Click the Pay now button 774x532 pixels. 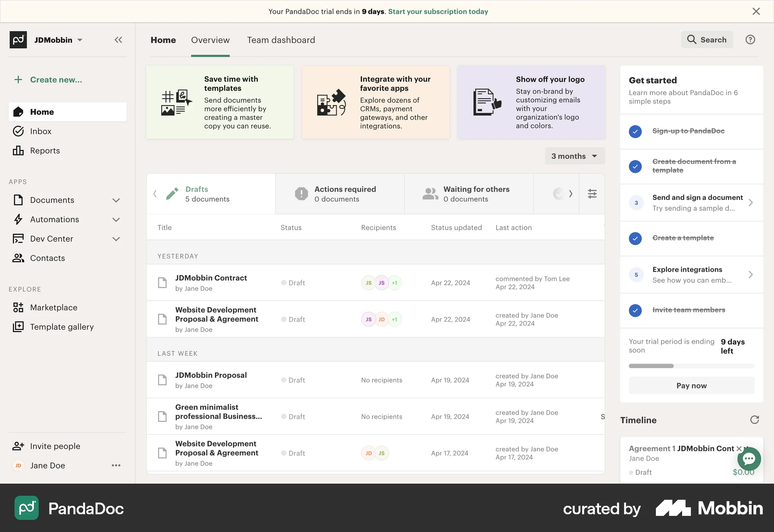pyautogui.click(x=691, y=386)
